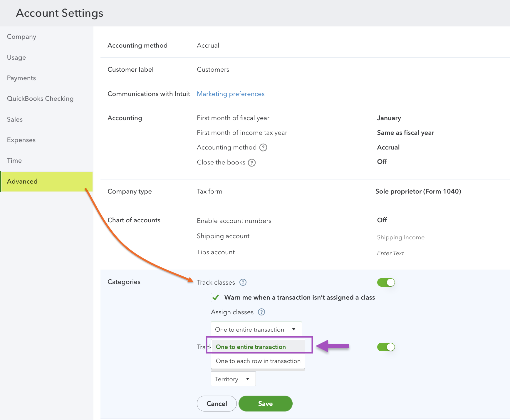Image resolution: width=510 pixels, height=420 pixels.
Task: Open the Advanced settings tab
Action: [22, 182]
